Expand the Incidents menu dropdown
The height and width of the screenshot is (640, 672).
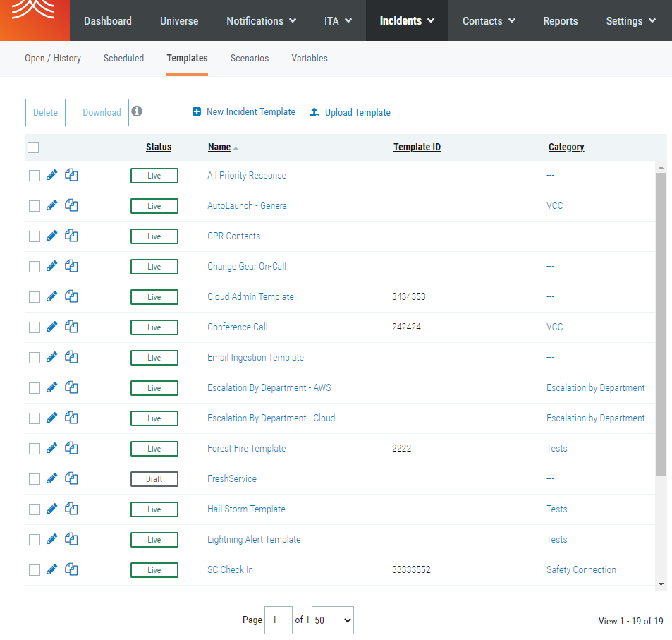[x=408, y=21]
